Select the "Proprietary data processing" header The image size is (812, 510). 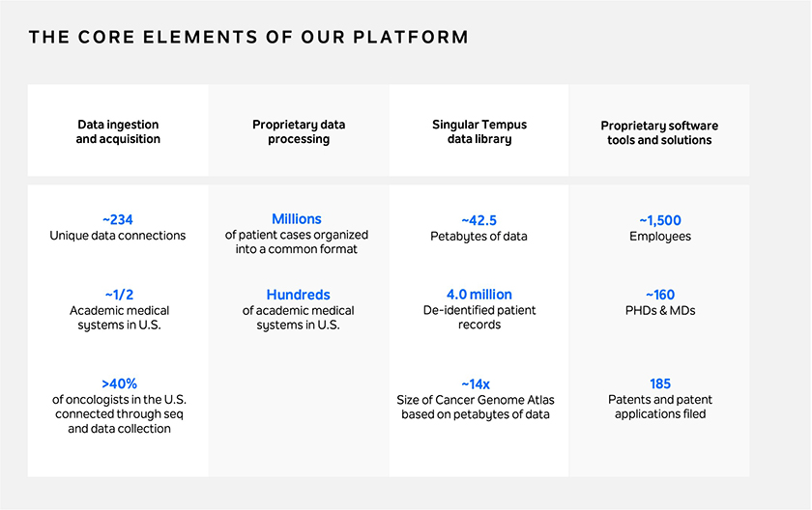(x=299, y=132)
